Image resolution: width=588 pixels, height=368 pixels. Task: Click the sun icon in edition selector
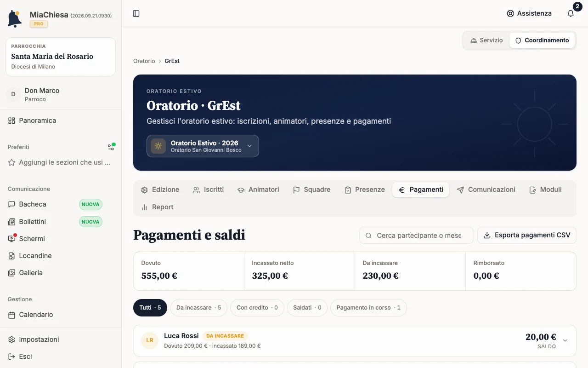coord(158,146)
